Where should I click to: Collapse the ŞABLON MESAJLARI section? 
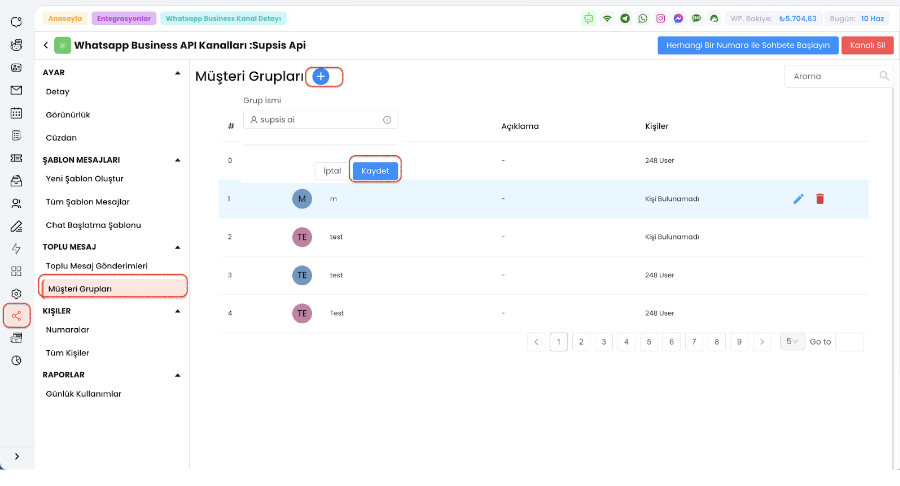coord(177,160)
